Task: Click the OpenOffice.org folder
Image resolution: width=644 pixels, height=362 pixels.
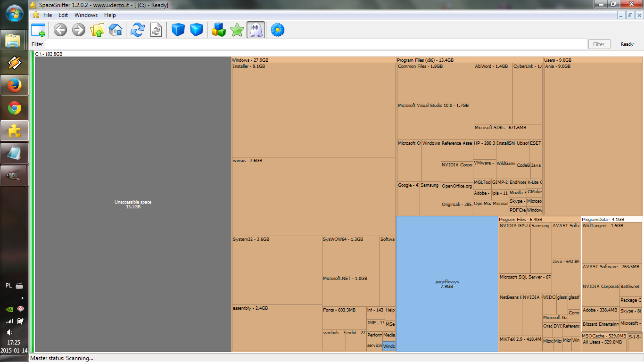Action: click(457, 192)
